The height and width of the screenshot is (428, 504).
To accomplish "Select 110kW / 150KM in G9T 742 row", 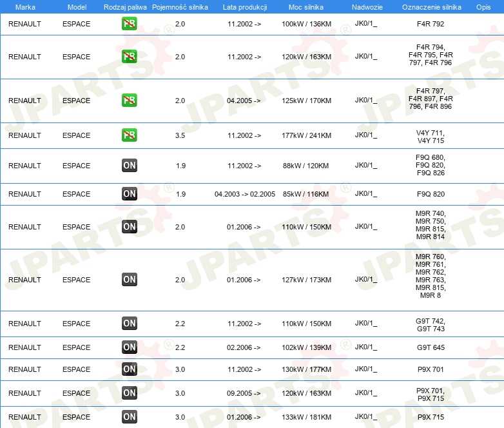I will point(306,324).
